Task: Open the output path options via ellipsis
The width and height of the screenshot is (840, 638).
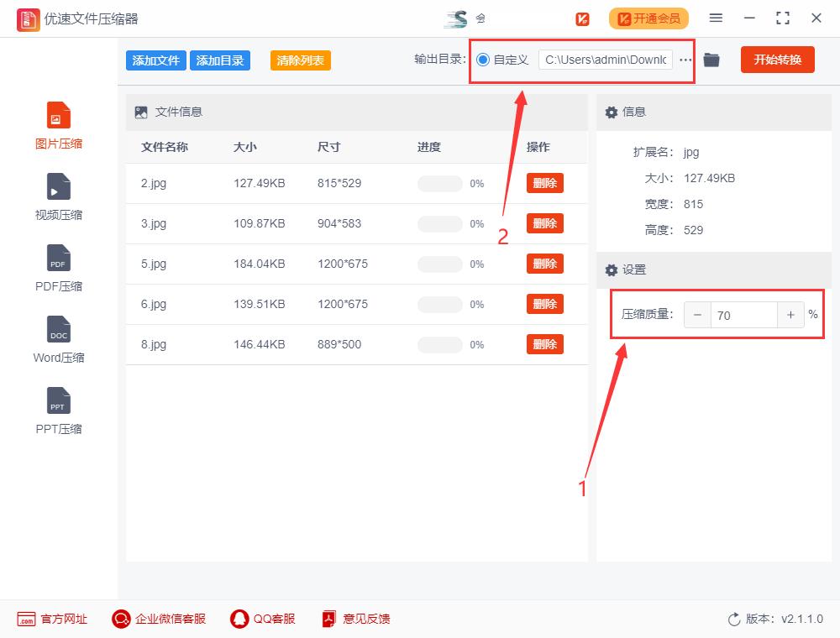Action: (686, 60)
